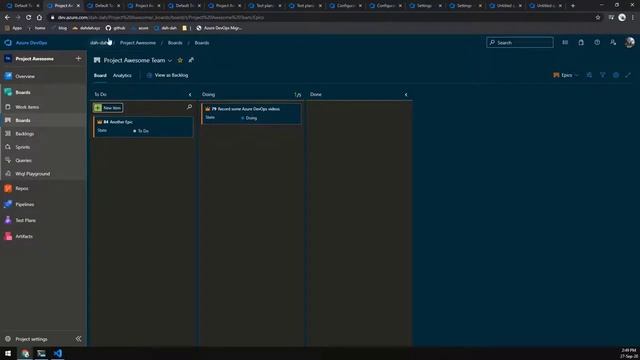This screenshot has width=640, height=360.
Task: Open board settings gear icon
Action: click(x=616, y=75)
